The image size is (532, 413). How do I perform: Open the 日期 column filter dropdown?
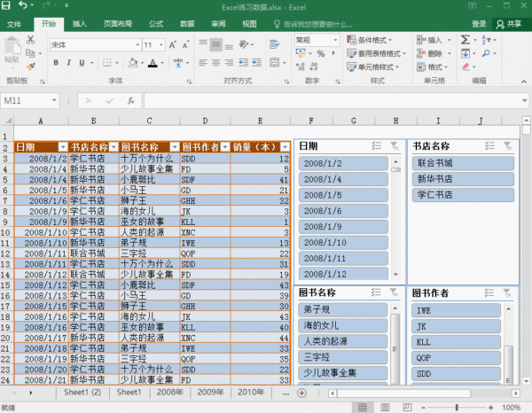pos(63,147)
